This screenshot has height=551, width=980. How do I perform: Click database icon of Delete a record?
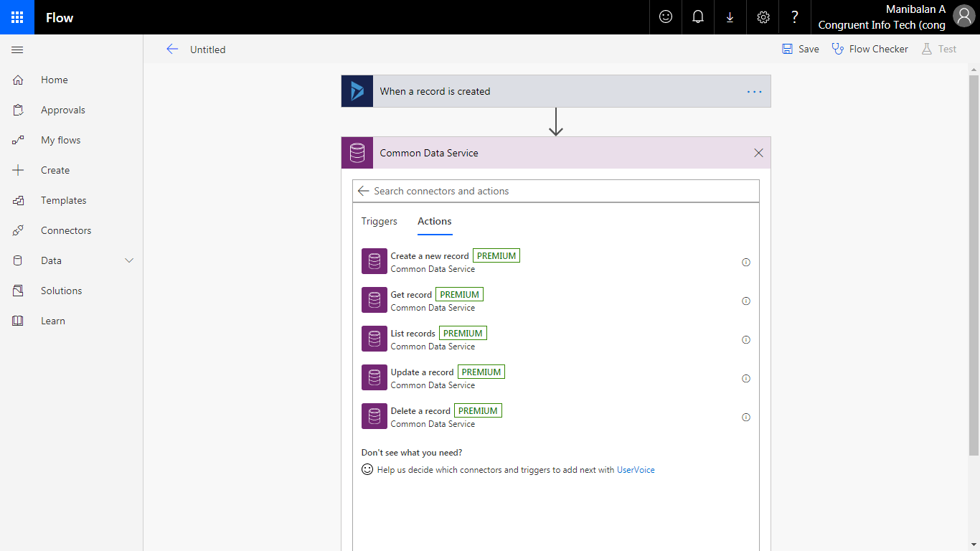click(x=374, y=416)
